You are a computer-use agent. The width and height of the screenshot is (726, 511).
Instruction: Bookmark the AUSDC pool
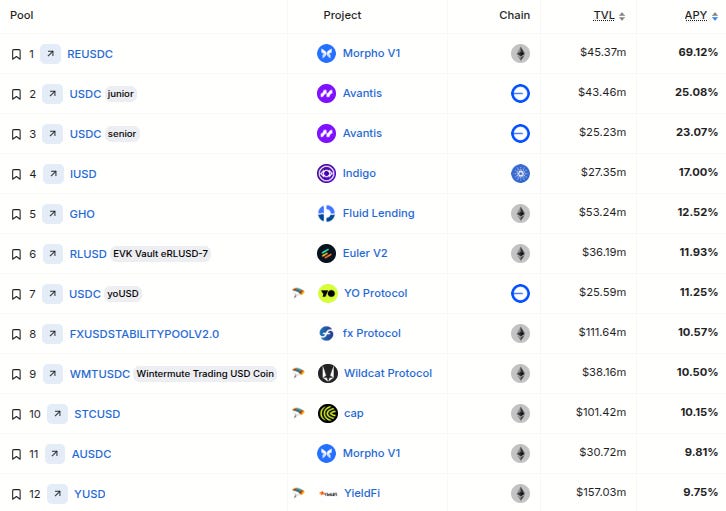coord(16,454)
